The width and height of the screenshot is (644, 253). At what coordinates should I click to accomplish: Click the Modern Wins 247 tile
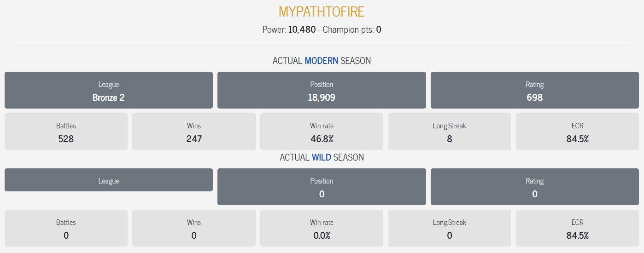pyautogui.click(x=194, y=132)
